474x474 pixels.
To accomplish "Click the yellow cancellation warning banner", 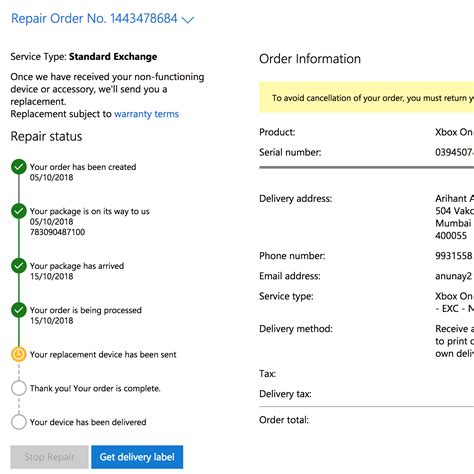I will point(367,97).
